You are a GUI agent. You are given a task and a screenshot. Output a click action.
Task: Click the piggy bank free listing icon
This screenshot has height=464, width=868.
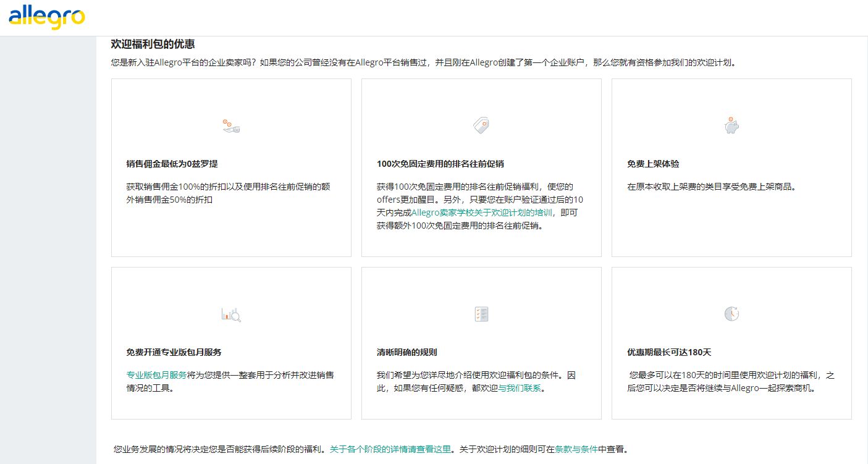tap(731, 126)
